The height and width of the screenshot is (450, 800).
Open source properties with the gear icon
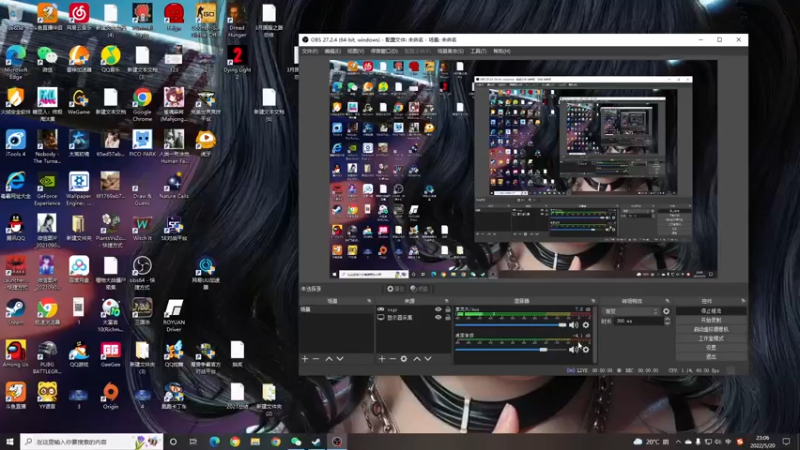point(404,359)
